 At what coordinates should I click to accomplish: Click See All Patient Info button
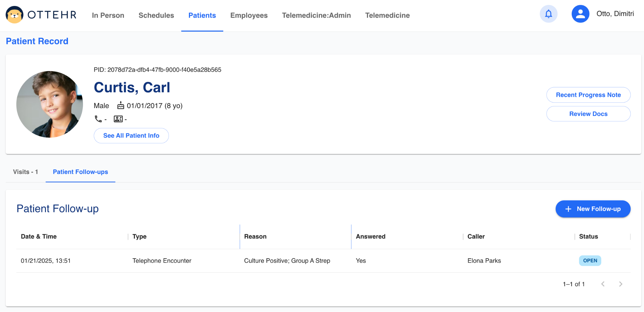pyautogui.click(x=131, y=136)
